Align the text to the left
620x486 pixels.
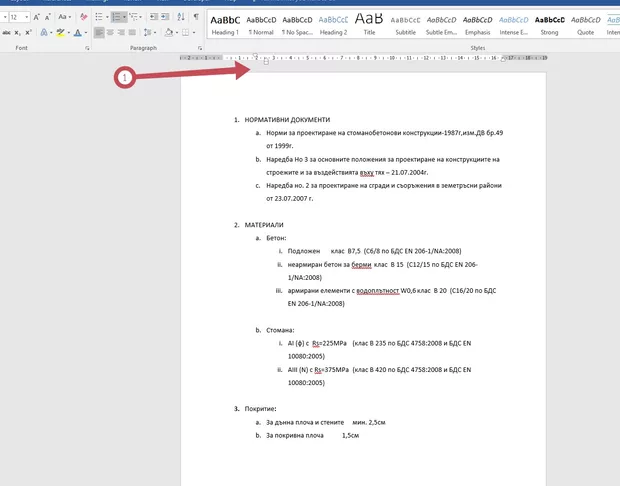(x=100, y=33)
